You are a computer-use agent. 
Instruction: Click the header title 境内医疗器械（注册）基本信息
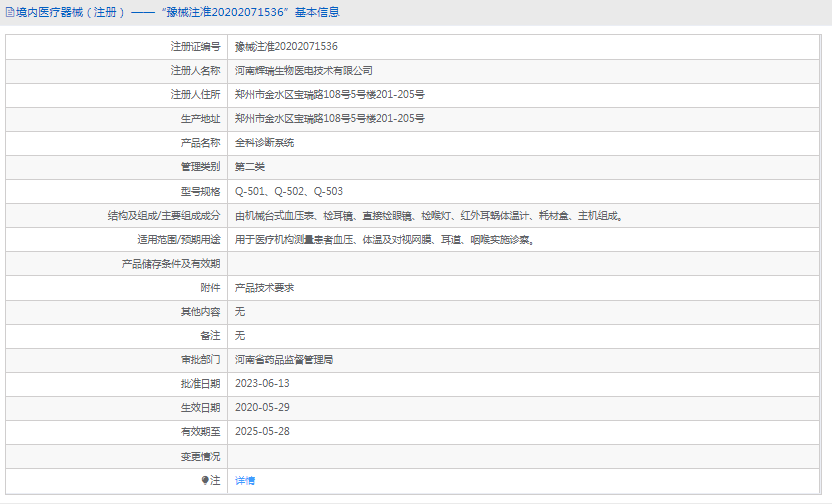tap(177, 12)
